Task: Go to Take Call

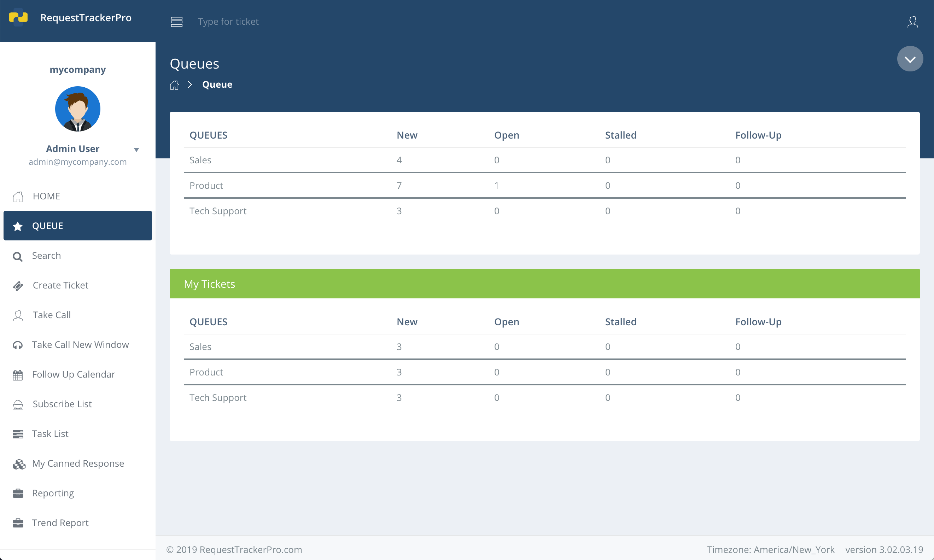Action: point(78,315)
